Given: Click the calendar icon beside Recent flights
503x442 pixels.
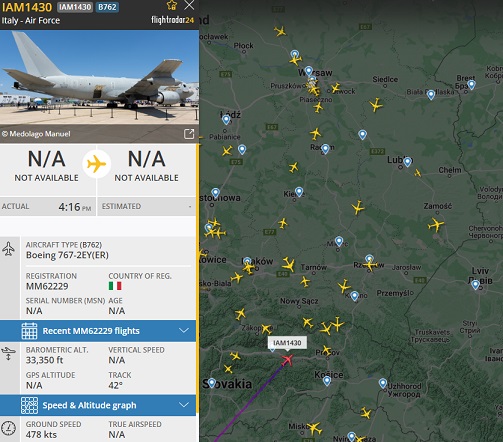Looking at the screenshot, I should coord(29,331).
